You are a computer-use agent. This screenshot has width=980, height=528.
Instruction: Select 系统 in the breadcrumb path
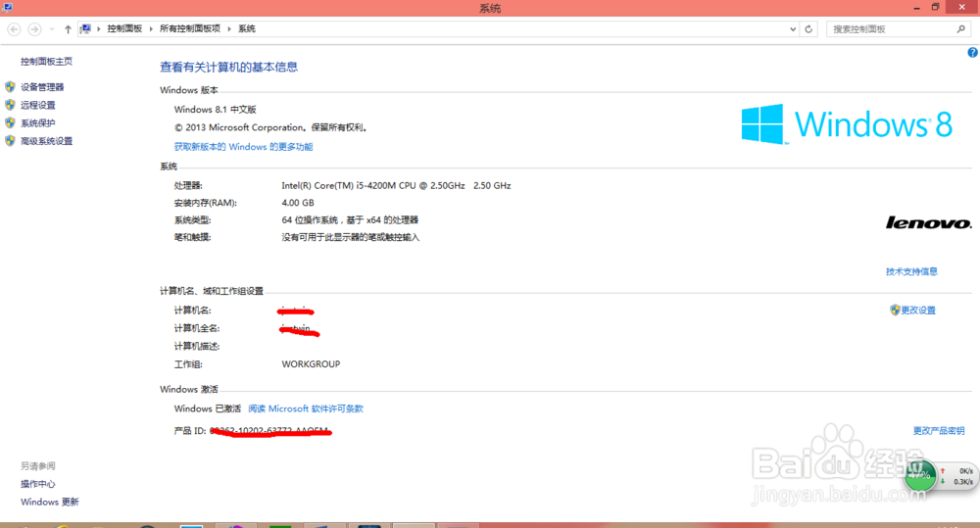point(246,28)
